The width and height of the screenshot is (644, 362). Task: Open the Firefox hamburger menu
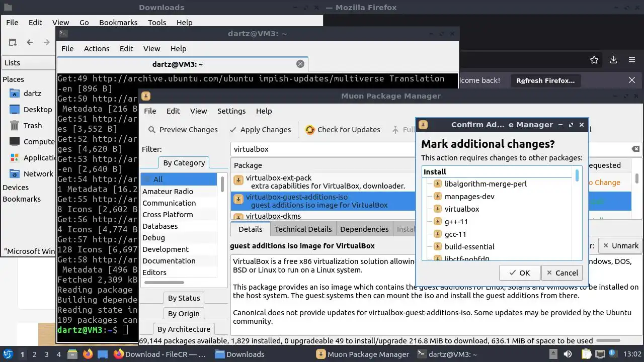[632, 60]
